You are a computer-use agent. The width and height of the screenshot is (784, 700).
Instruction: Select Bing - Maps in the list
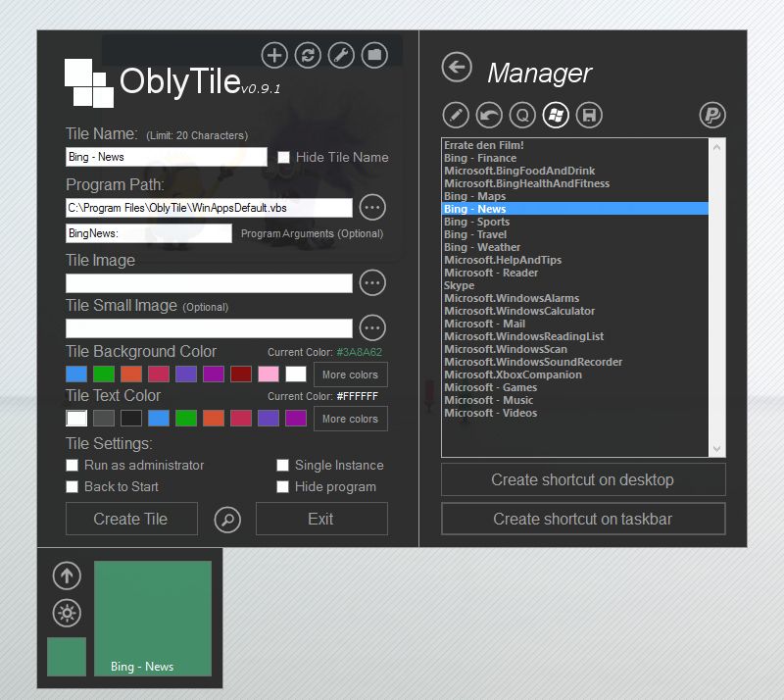pos(575,197)
